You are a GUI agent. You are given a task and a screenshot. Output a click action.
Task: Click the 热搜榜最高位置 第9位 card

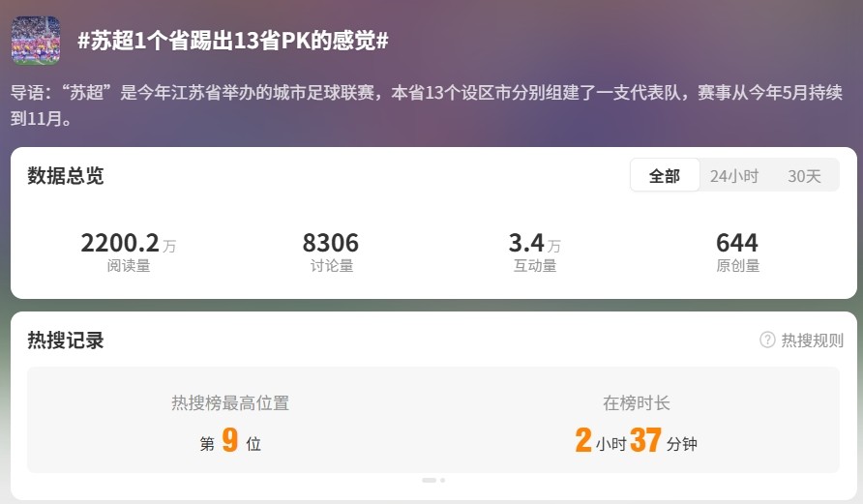230,421
